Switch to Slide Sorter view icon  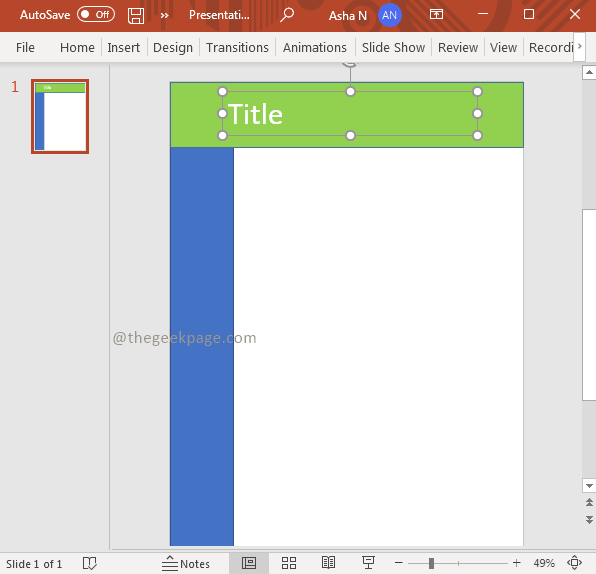[x=289, y=563]
